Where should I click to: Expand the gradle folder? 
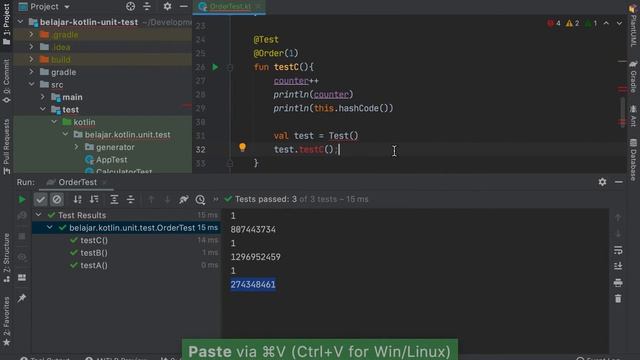click(x=31, y=72)
